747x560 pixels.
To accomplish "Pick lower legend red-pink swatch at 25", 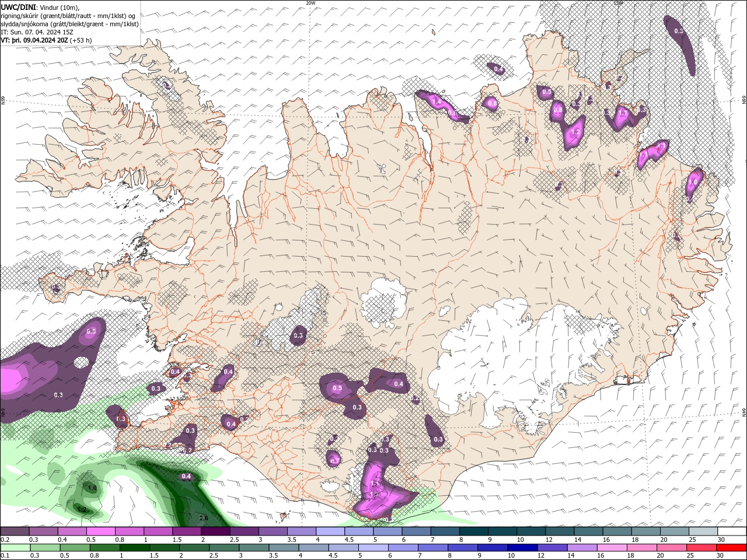I will 701,548.
